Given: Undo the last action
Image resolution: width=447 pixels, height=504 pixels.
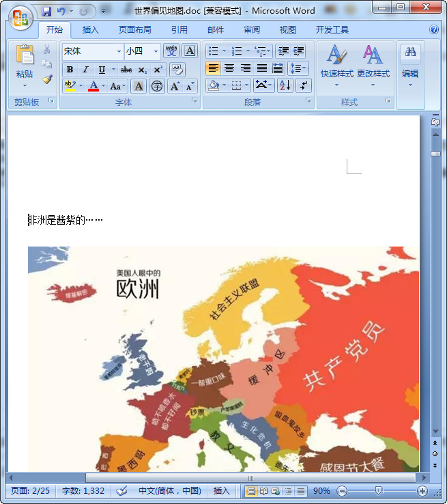Looking at the screenshot, I should pyautogui.click(x=61, y=12).
